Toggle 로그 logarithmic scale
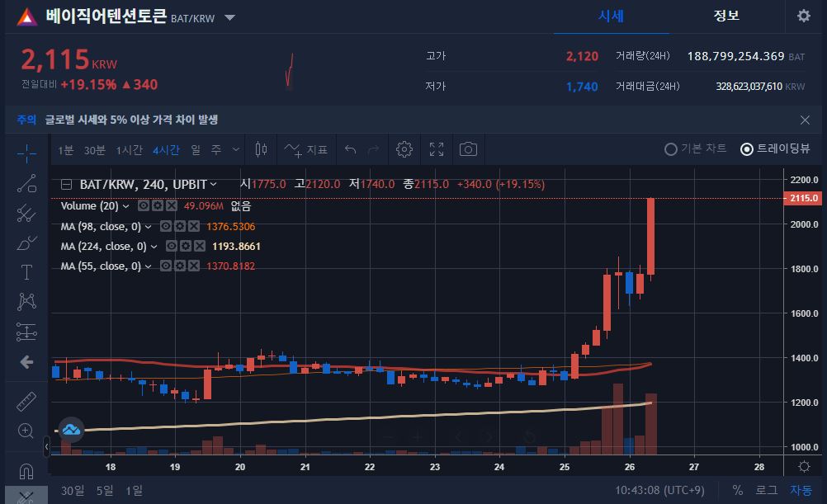 coord(767,490)
